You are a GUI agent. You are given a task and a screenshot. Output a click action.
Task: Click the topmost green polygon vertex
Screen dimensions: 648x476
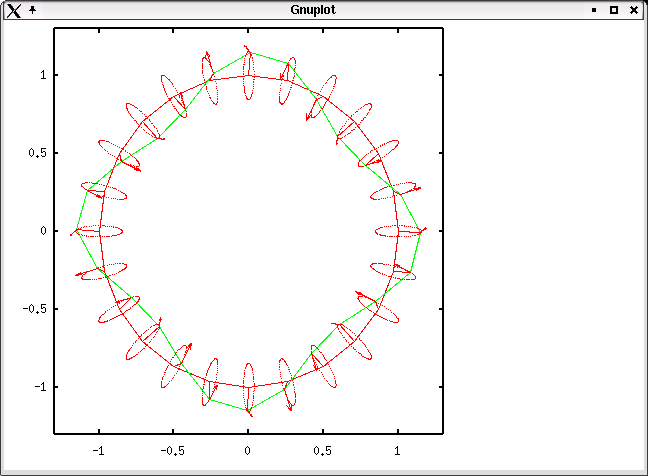248,52
